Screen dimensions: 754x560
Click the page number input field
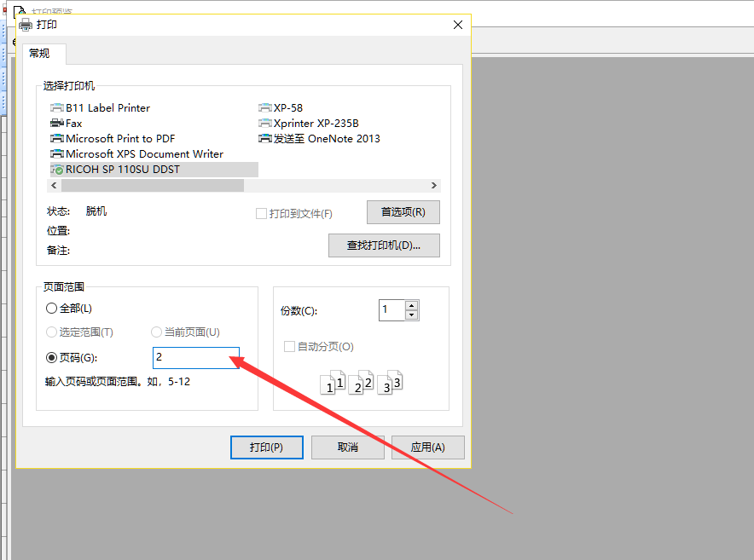(195, 358)
